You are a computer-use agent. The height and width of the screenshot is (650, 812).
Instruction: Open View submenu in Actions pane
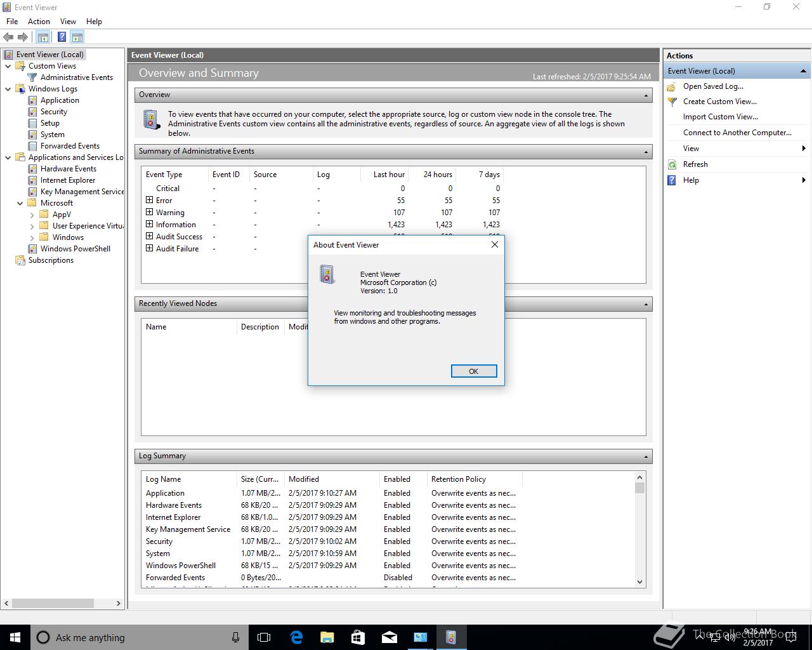coord(736,149)
